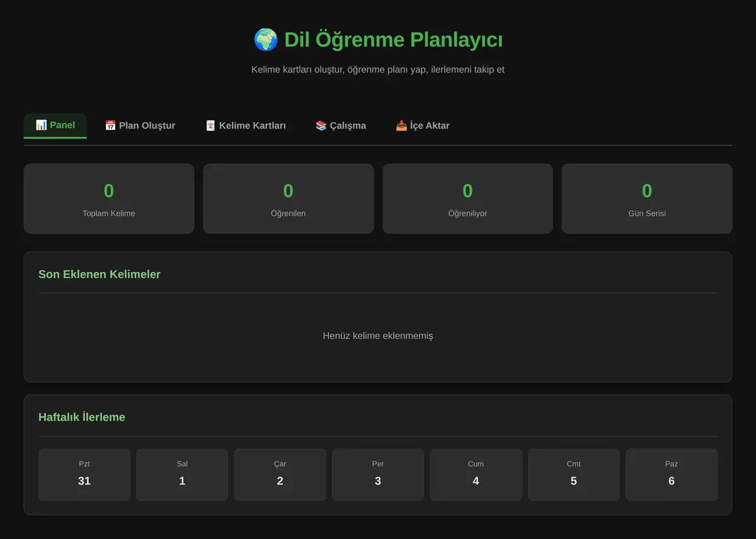Click the 'Haftalık İlerleme' heading
Screen dimensions: 756x539
[x=82, y=417]
